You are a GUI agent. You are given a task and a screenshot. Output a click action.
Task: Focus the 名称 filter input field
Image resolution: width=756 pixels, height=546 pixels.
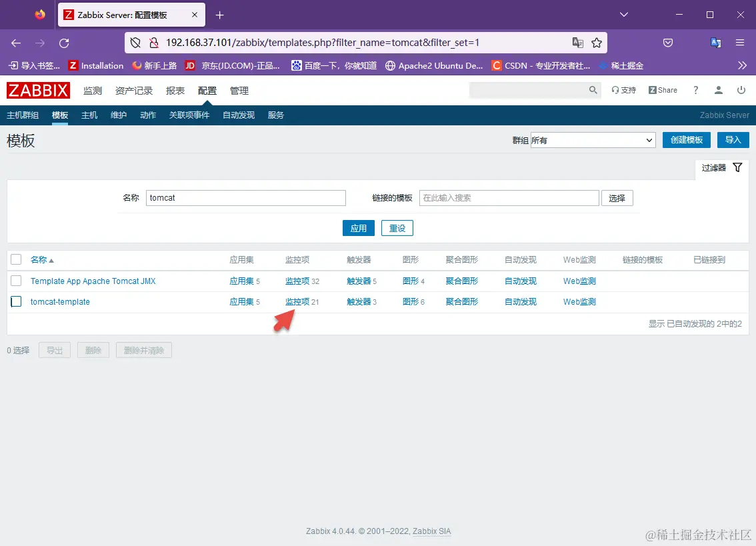pos(246,198)
